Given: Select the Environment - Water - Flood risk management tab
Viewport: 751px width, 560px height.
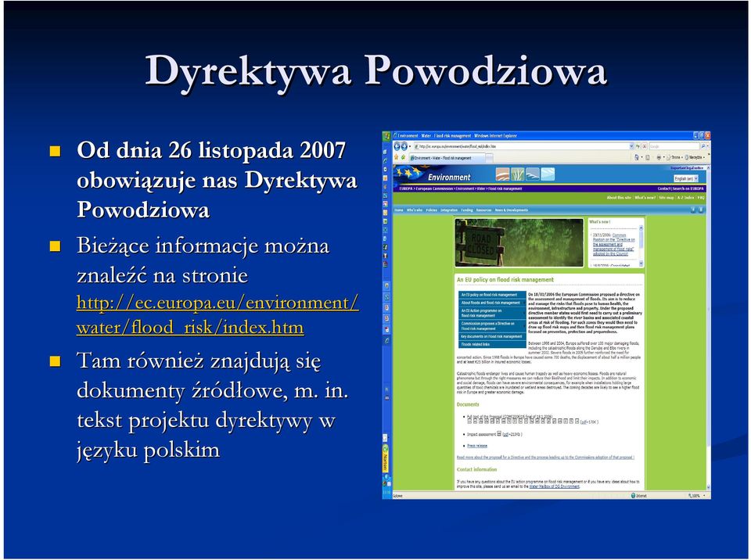Looking at the screenshot, I should point(447,158).
